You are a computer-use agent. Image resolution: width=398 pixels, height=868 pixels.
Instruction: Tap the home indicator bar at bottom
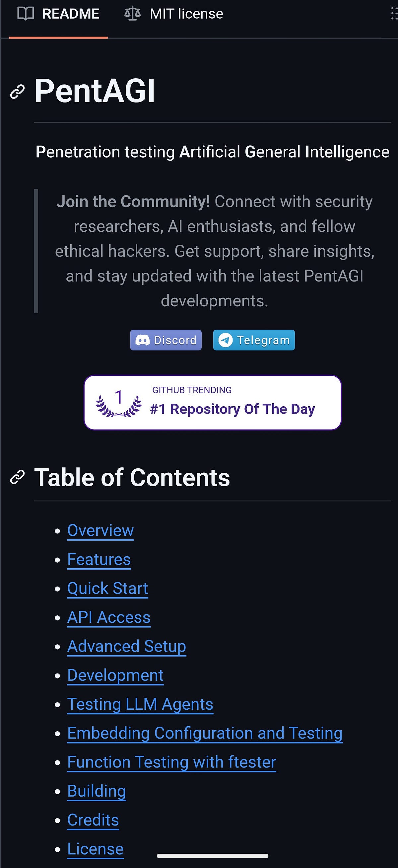click(x=213, y=856)
